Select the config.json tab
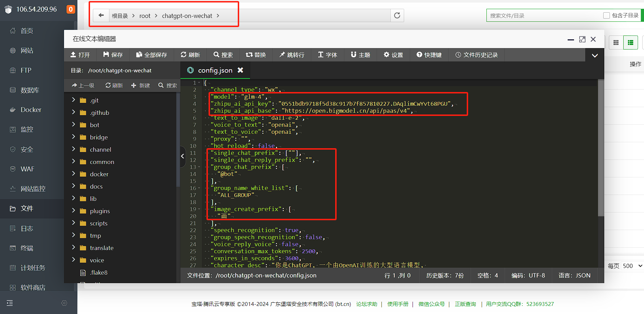 tap(215, 70)
